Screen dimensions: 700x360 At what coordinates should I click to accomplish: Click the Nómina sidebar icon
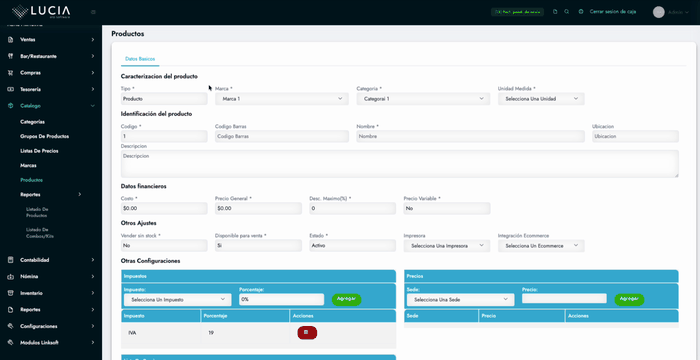(x=11, y=276)
